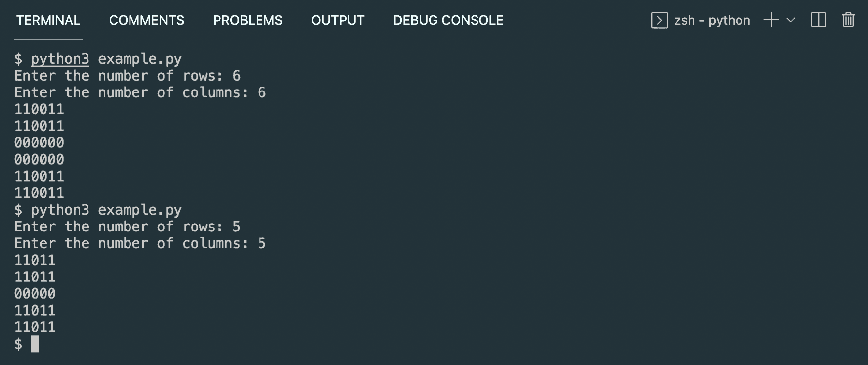868x365 pixels.
Task: Kill terminal with the trash icon
Action: [848, 20]
